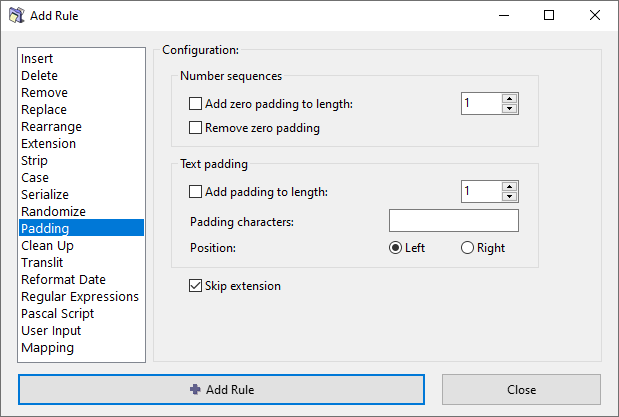Image resolution: width=619 pixels, height=417 pixels.
Task: Click the ReNamer app icon in title bar
Action: click(17, 15)
